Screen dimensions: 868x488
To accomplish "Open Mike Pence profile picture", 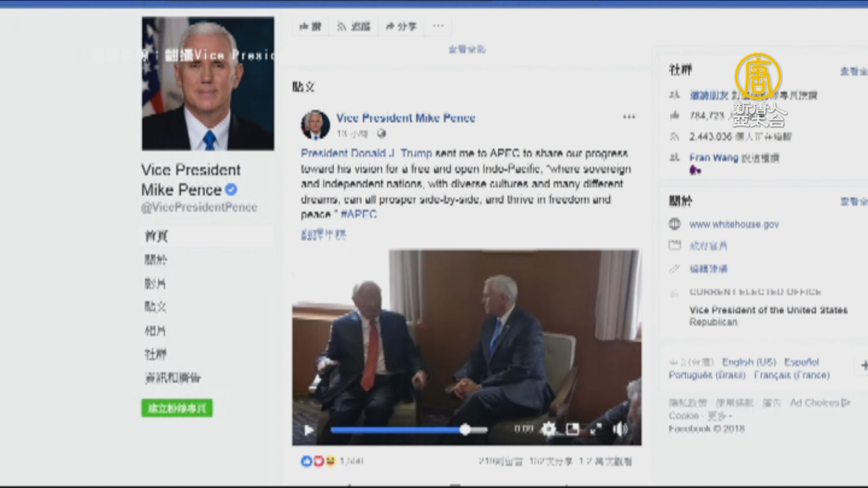I will 208,84.
